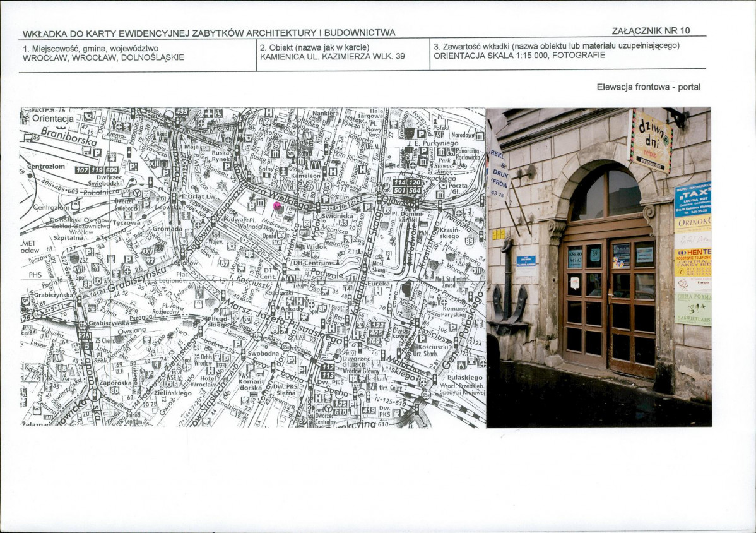The width and height of the screenshot is (756, 533).
Task: Click the pink location marker on the map
Action: 277,205
